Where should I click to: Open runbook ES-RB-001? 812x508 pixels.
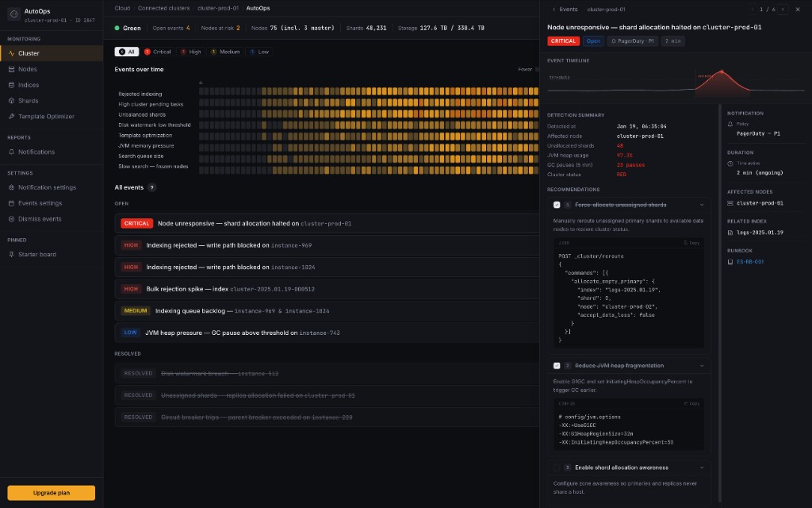[x=751, y=260]
